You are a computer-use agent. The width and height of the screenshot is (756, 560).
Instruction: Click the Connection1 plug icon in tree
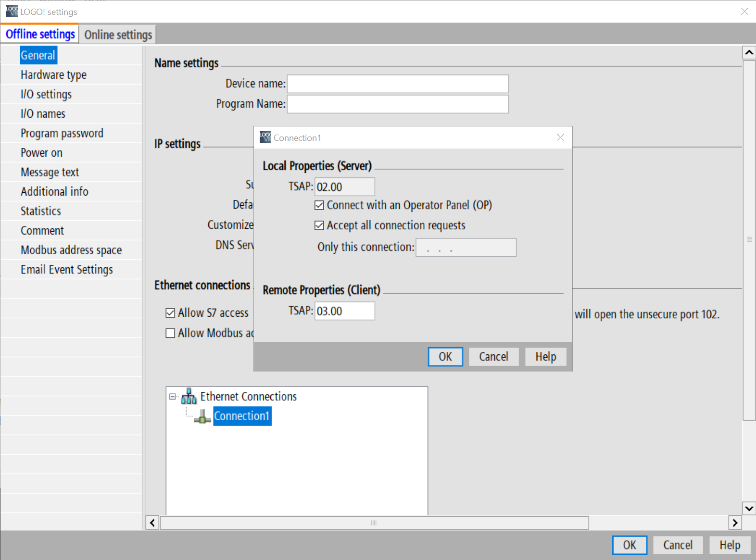202,416
